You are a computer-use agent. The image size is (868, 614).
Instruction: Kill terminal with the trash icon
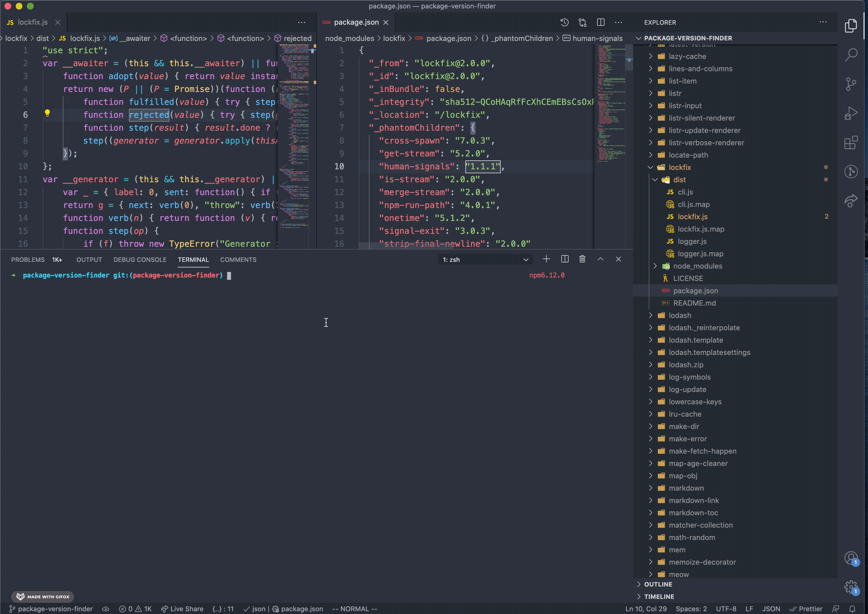(x=582, y=259)
